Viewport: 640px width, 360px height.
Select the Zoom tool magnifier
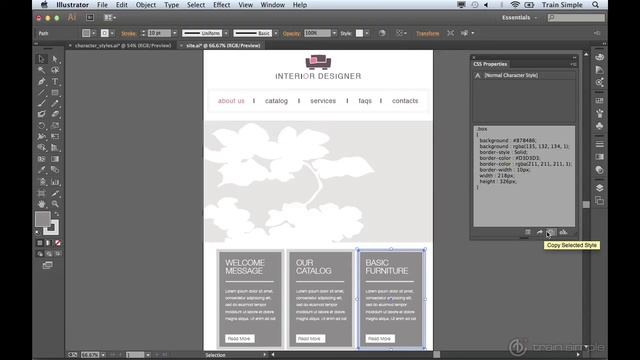(55, 204)
